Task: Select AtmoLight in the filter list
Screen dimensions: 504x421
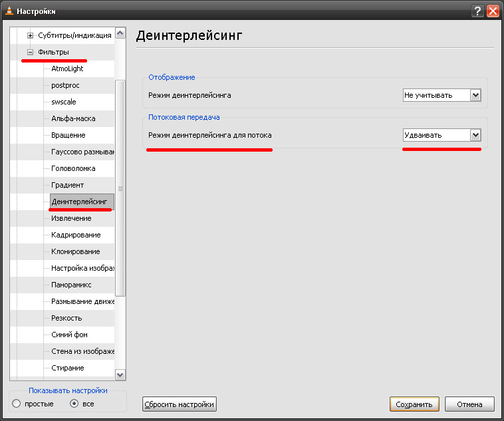Action: (x=67, y=69)
